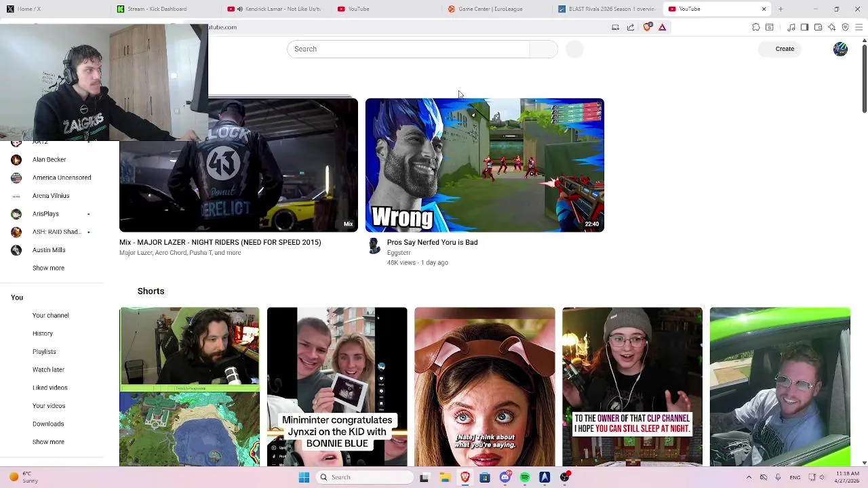Open Playlists in sidebar

[44, 352]
